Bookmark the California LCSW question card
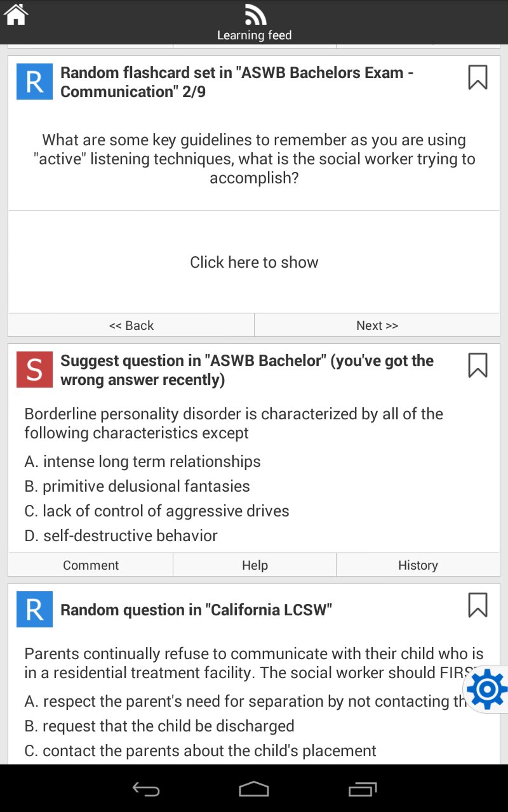 [x=477, y=606]
